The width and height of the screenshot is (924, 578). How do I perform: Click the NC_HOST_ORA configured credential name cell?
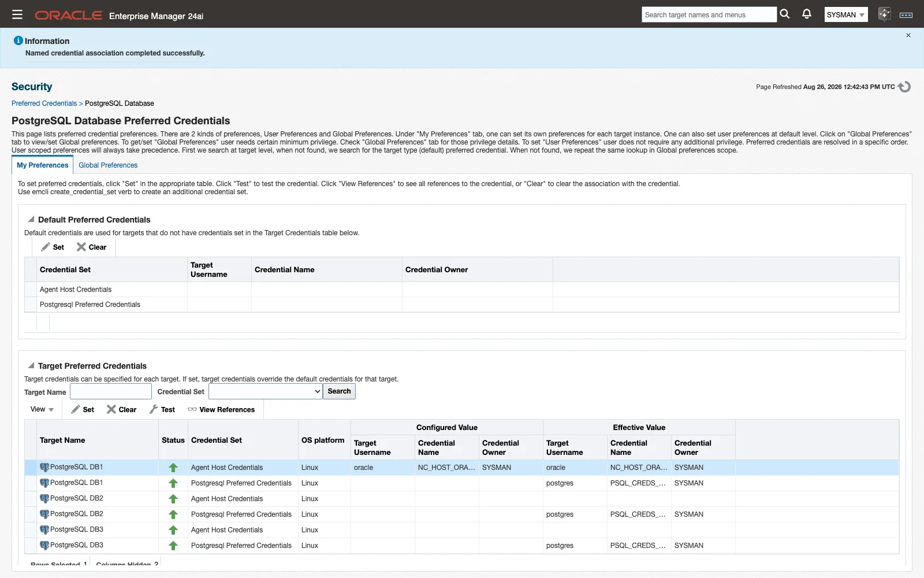[x=446, y=468]
